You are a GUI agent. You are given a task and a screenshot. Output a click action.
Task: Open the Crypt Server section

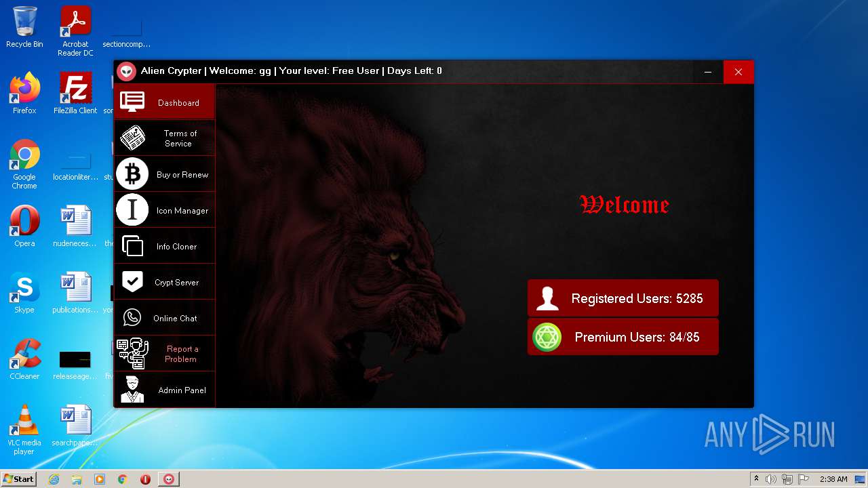164,282
